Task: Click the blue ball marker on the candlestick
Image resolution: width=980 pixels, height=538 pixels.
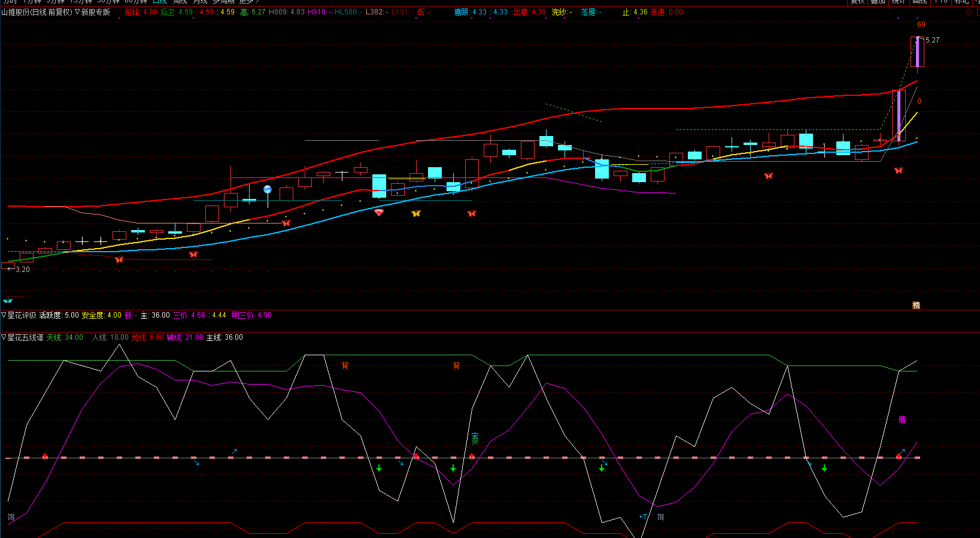Action: [268, 189]
